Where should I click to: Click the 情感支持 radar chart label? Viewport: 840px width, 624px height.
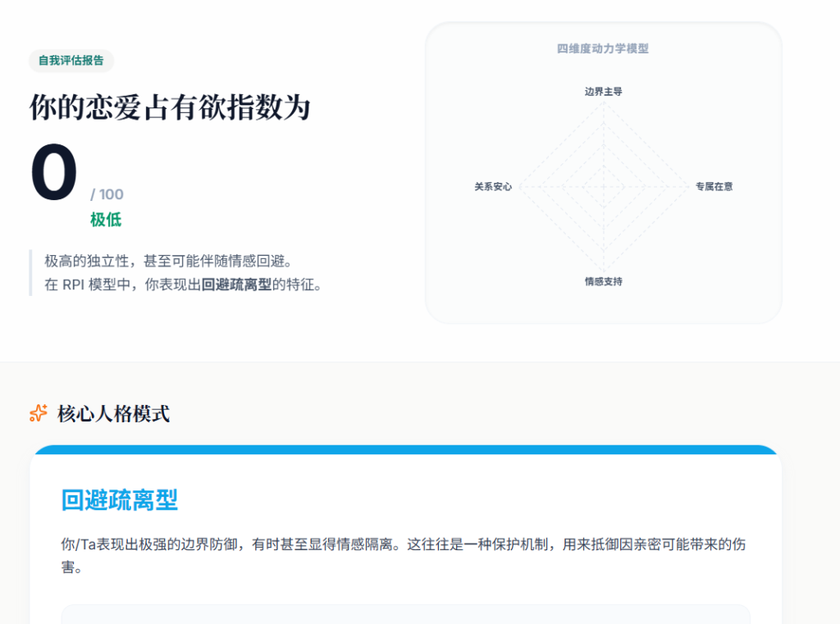pyautogui.click(x=604, y=281)
